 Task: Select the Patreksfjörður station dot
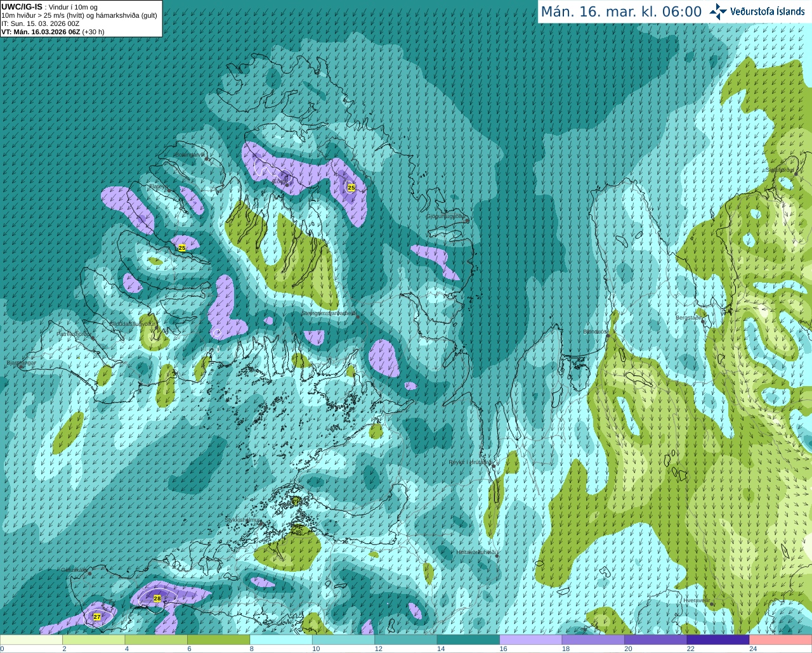point(93,337)
